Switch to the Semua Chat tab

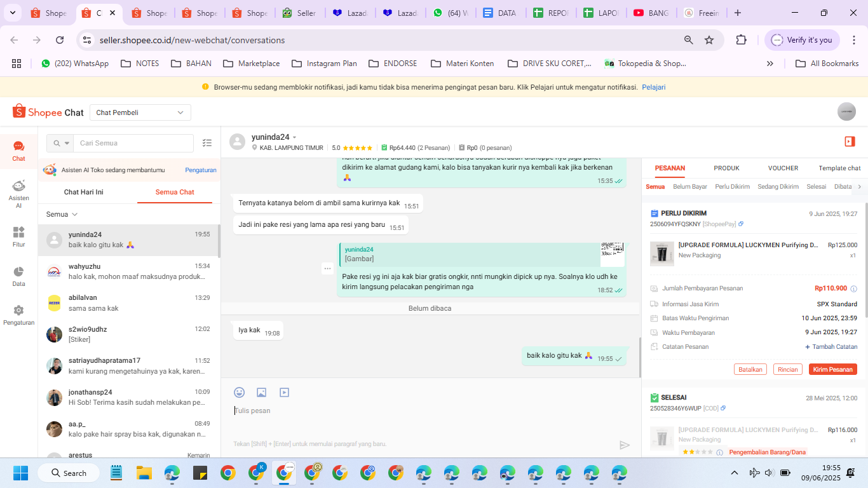coord(175,192)
